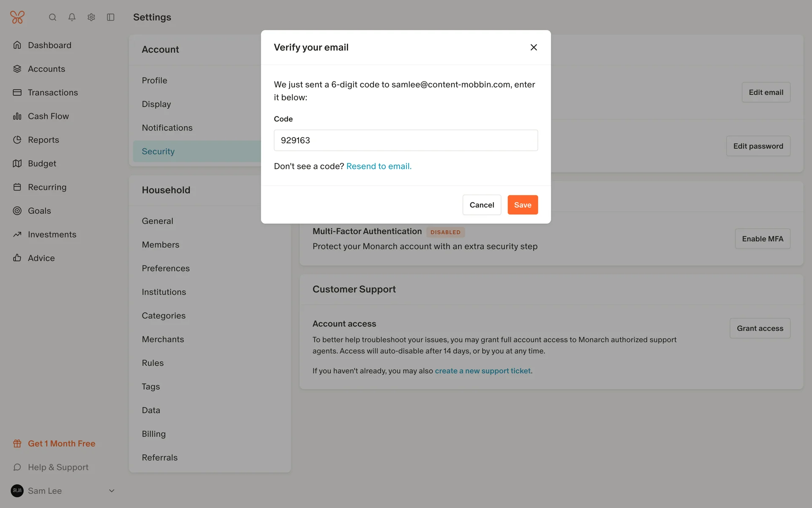
Task: Click Resend to email link
Action: pos(379,166)
